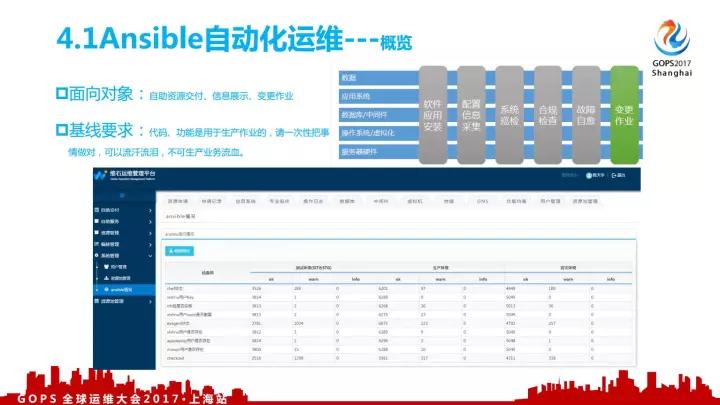Click the 生产环境 column group header

[440, 268]
